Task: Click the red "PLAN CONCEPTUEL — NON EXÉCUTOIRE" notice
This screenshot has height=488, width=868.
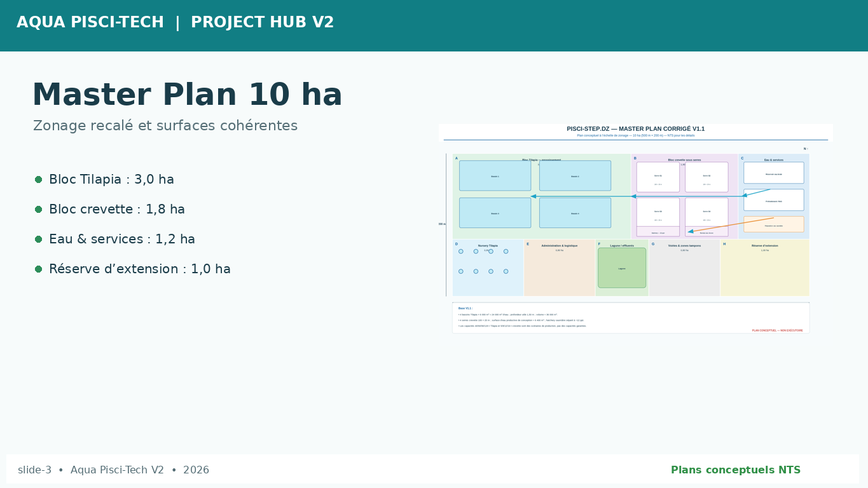Action: (778, 330)
